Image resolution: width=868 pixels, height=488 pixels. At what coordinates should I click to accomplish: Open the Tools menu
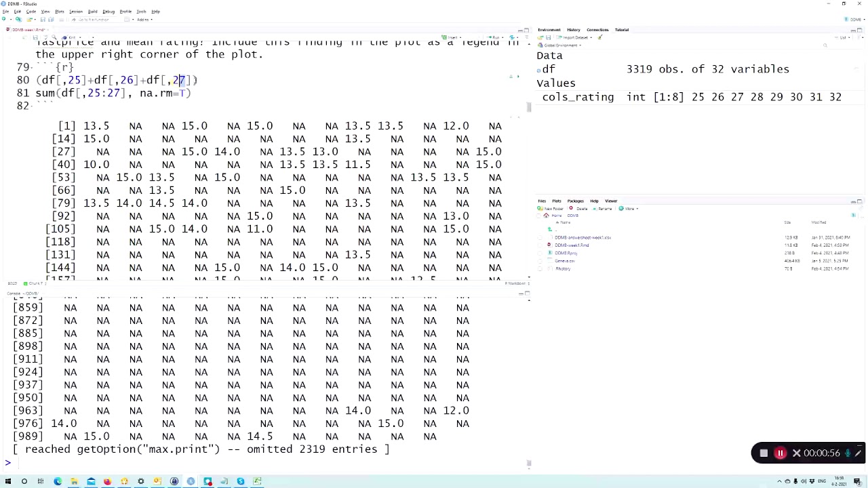(x=141, y=12)
